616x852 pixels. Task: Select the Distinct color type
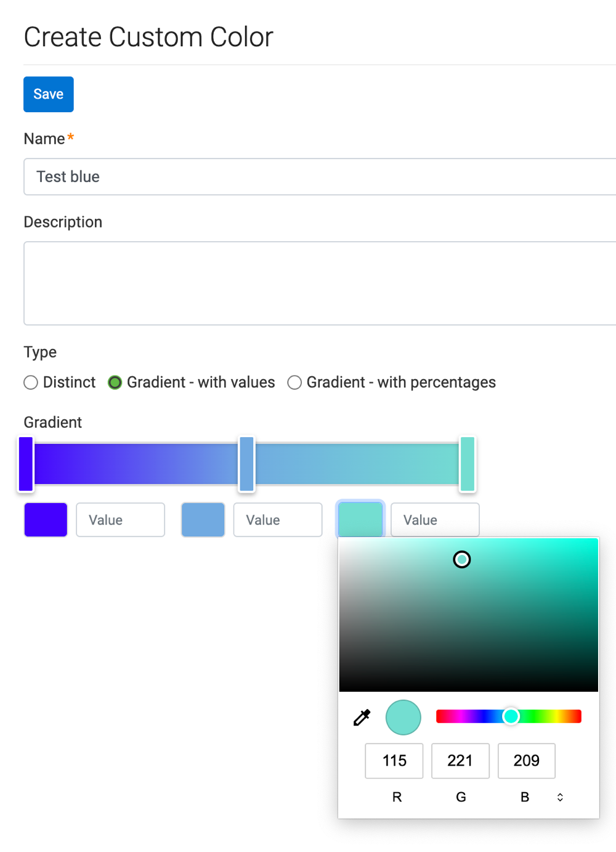(x=31, y=383)
